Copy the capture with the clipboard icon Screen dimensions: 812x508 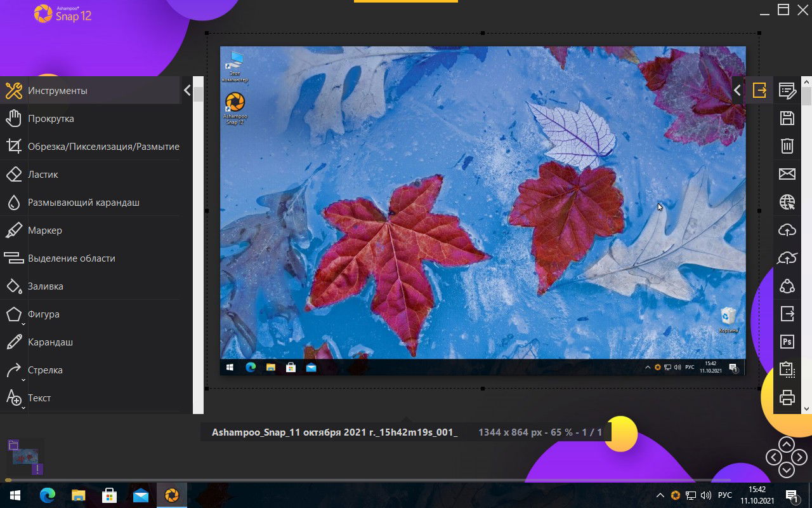point(787,370)
